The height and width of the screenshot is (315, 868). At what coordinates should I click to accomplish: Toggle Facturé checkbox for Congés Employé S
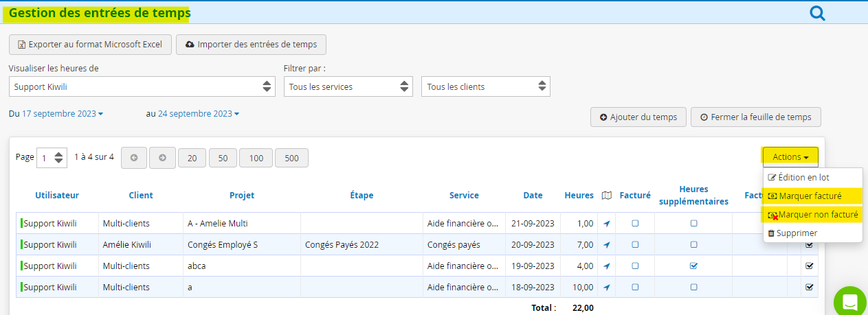pyautogui.click(x=635, y=244)
